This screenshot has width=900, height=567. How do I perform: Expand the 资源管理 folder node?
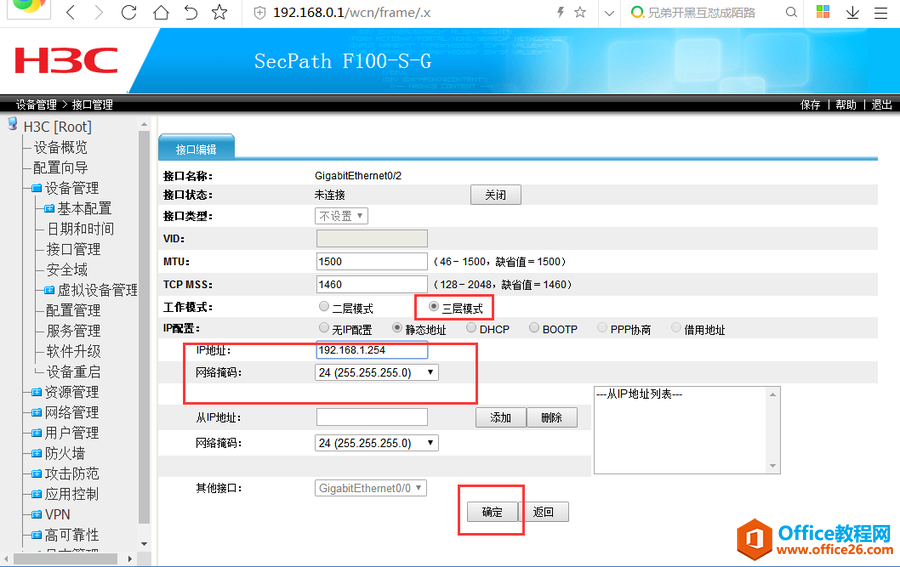click(x=36, y=393)
